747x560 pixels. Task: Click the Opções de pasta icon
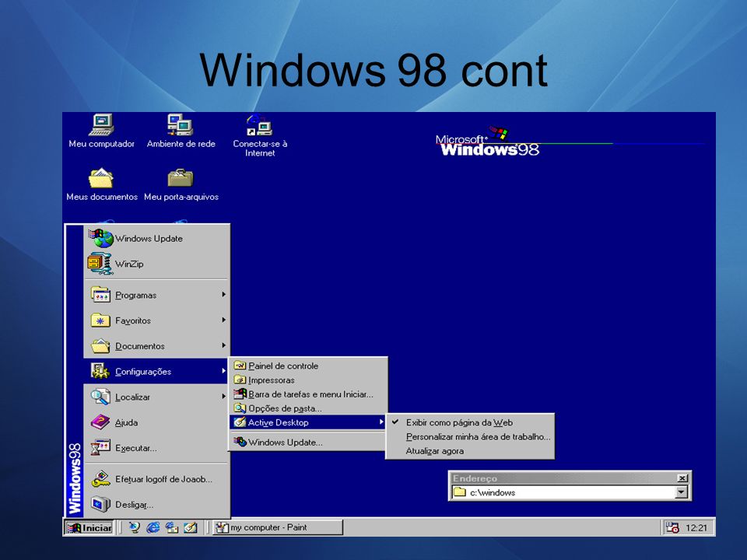(240, 408)
